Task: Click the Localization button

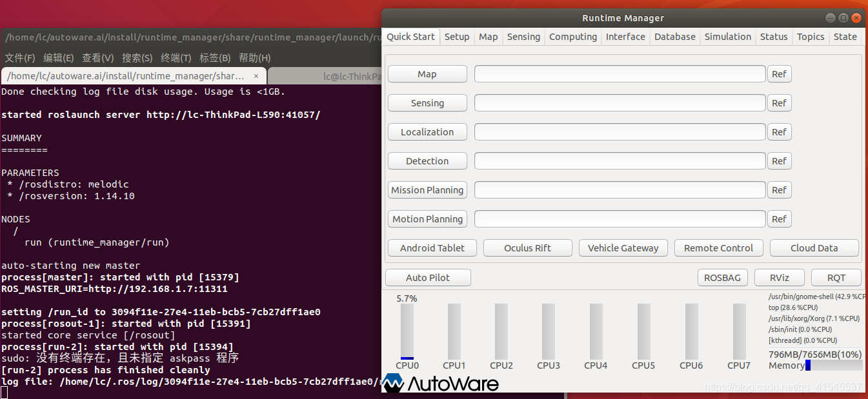Action: pyautogui.click(x=427, y=132)
